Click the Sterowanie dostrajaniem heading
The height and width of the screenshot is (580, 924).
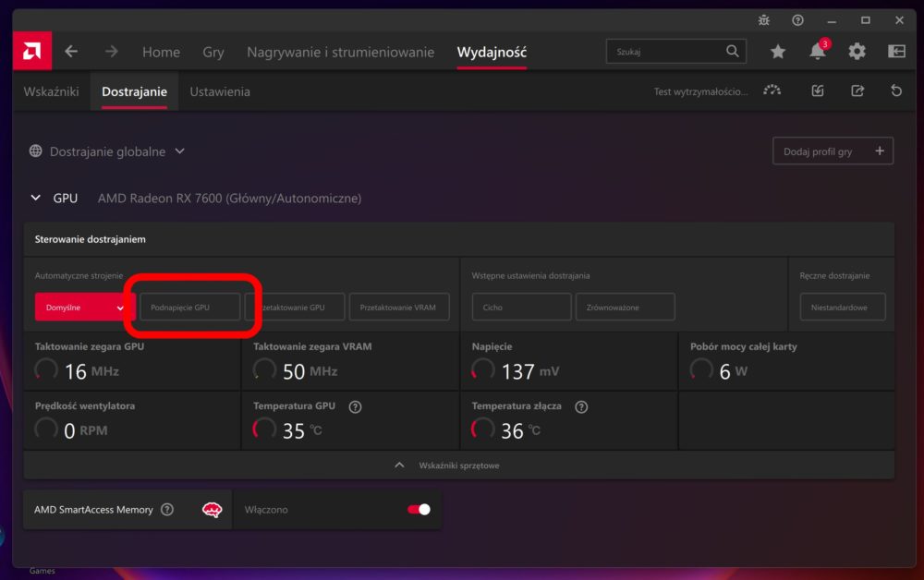click(x=91, y=239)
